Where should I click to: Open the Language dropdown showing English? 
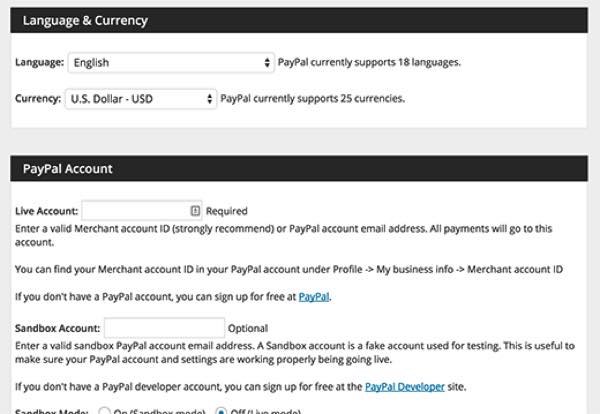[170, 62]
